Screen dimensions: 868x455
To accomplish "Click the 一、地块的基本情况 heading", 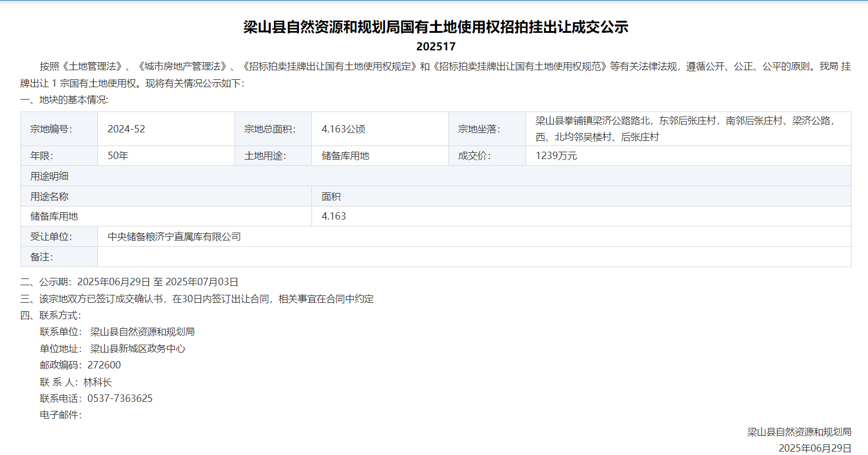I will [64, 100].
